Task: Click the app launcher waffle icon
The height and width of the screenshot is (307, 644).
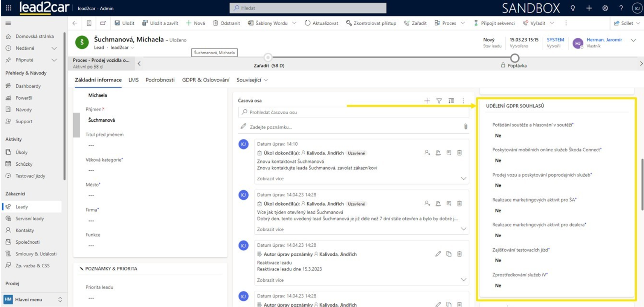Action: (x=8, y=8)
